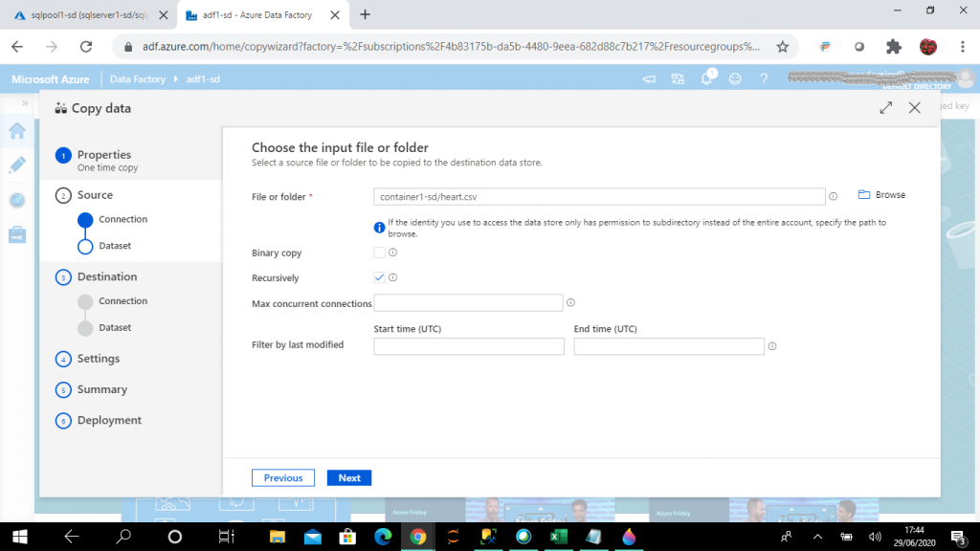The width and height of the screenshot is (980, 551).
Task: Click the Next button
Action: pyautogui.click(x=349, y=478)
